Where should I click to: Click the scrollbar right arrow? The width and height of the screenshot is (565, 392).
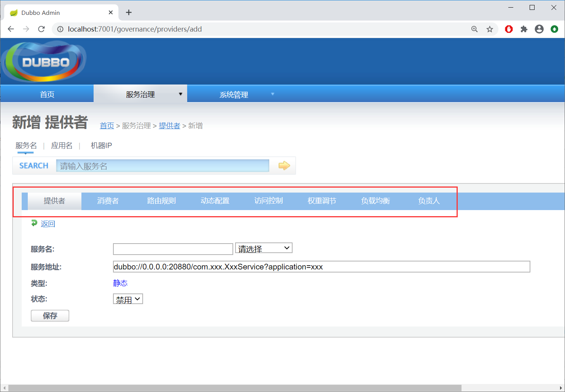click(561, 388)
